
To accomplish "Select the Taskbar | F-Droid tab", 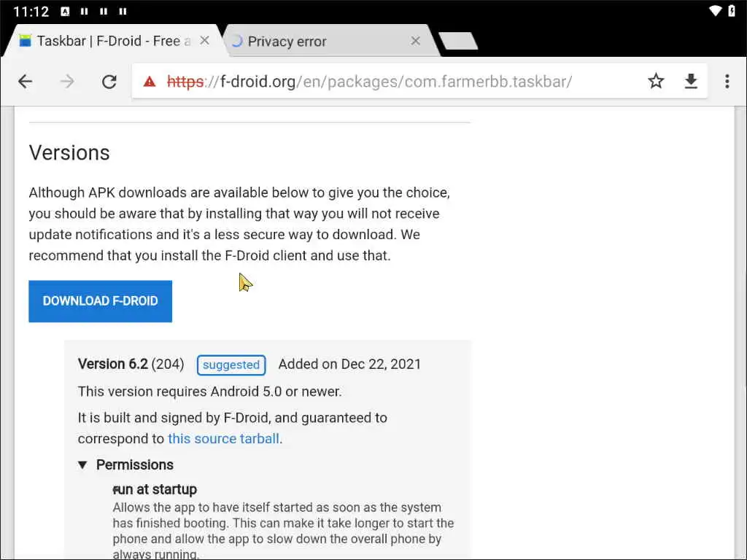I will coord(112,41).
